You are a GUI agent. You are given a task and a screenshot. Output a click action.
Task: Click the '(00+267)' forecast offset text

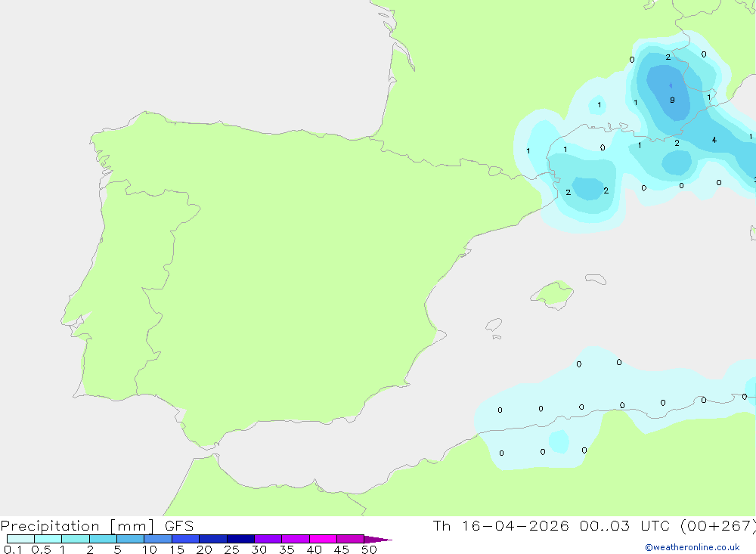[717, 526]
